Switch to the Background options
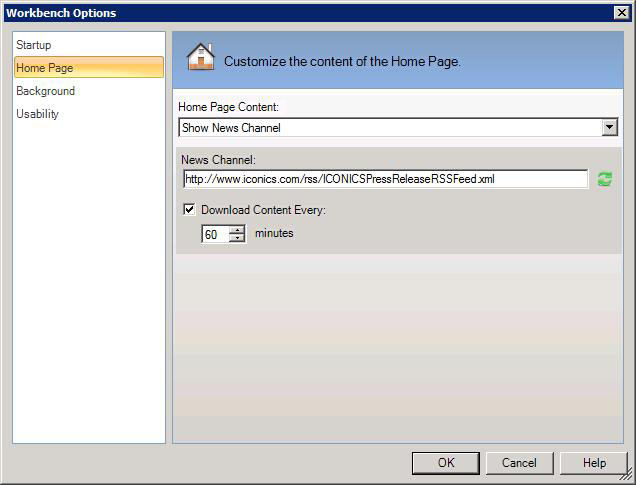 click(x=46, y=91)
